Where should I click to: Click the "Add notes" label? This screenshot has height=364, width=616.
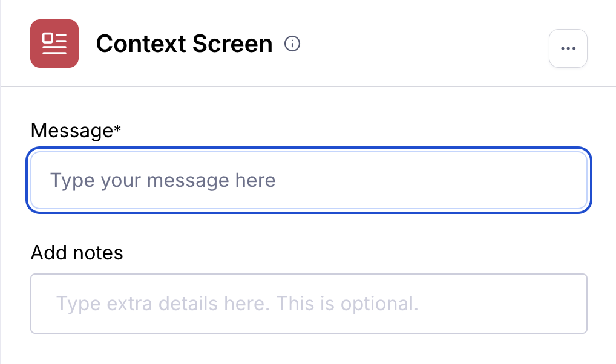(x=77, y=252)
